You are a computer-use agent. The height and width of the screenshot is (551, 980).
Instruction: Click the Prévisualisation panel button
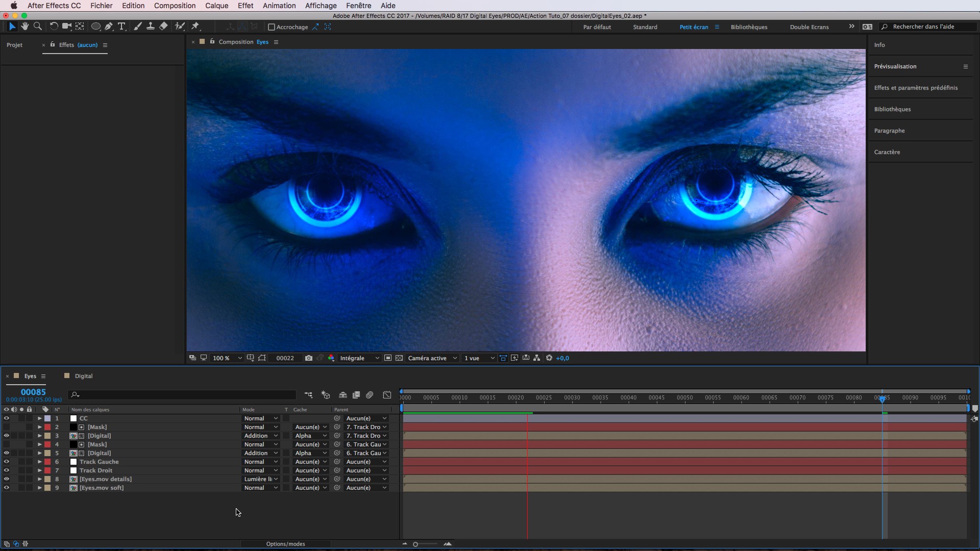coord(895,66)
